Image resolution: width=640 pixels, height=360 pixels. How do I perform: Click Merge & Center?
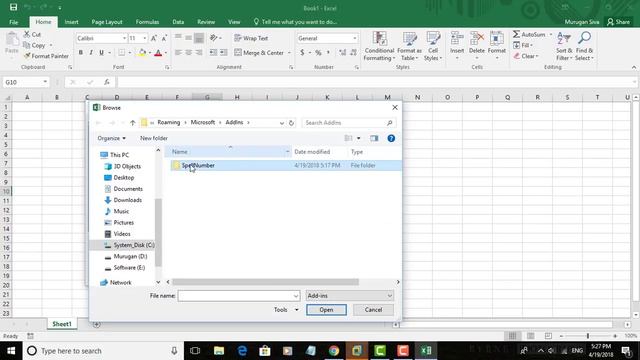click(x=260, y=53)
